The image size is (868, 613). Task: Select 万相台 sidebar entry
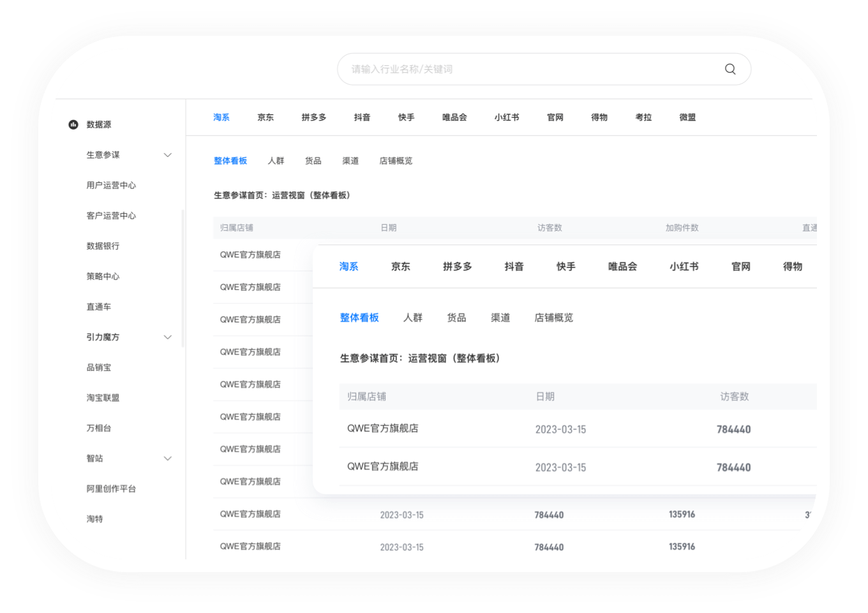click(x=99, y=428)
